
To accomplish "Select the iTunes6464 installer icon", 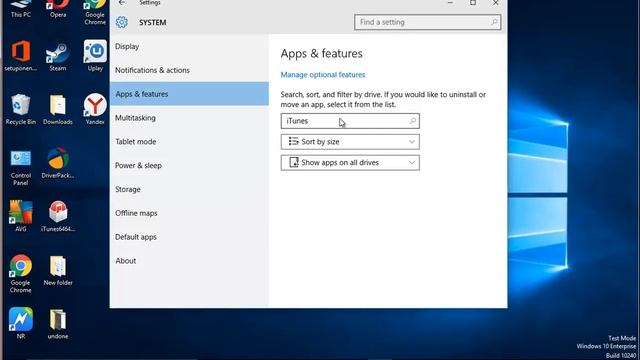I will tap(58, 216).
